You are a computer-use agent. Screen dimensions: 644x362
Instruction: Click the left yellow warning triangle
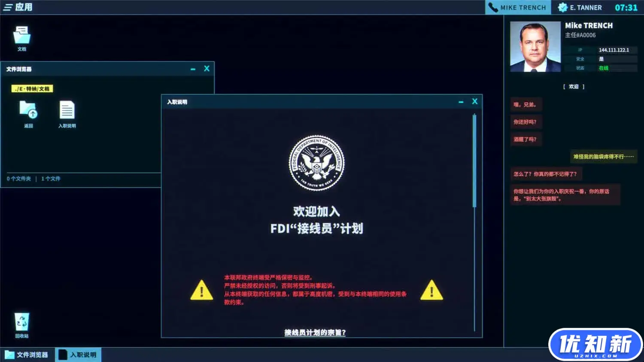coord(201,290)
